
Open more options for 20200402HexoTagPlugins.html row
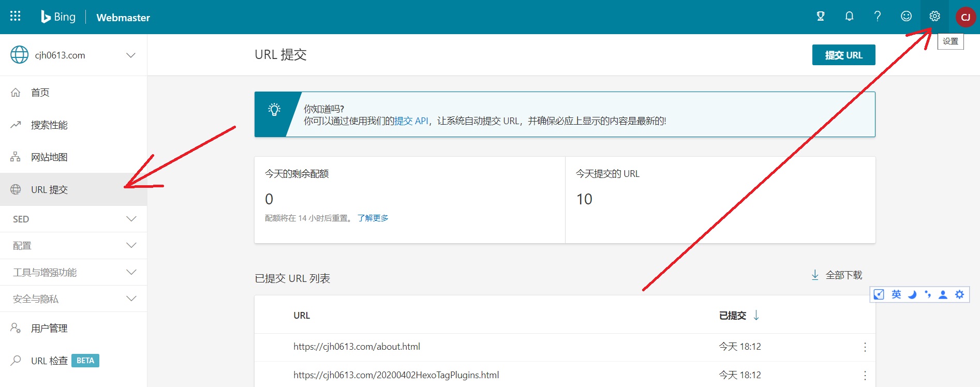click(x=865, y=376)
